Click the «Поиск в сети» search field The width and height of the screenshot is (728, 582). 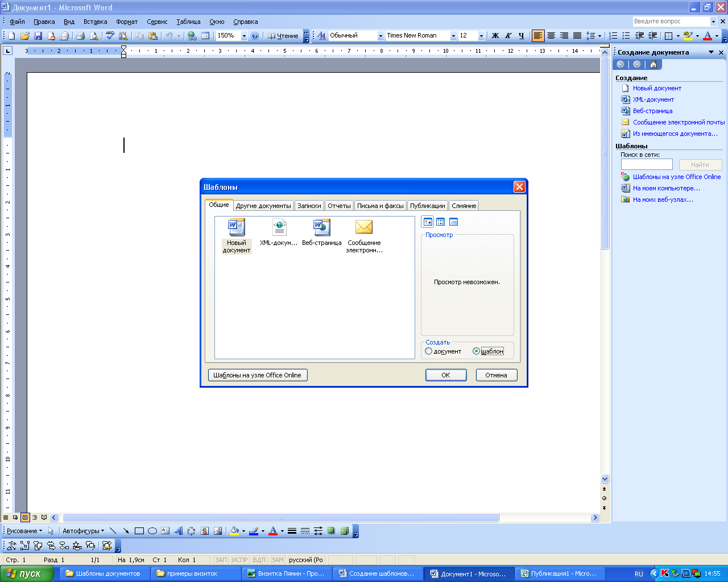[647, 165]
